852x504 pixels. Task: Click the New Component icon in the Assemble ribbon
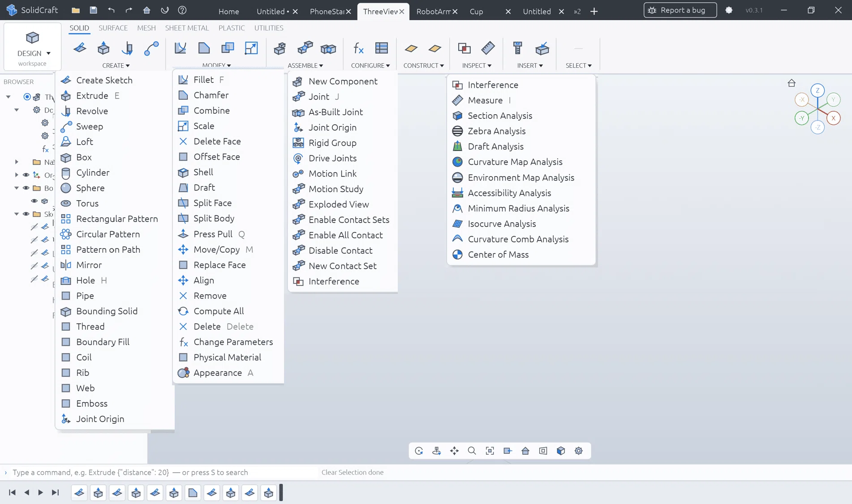(x=280, y=48)
